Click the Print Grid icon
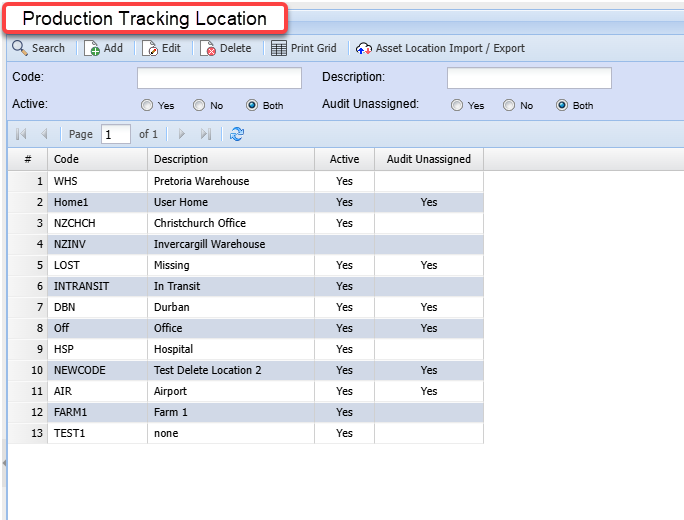684x520 pixels. click(x=279, y=48)
